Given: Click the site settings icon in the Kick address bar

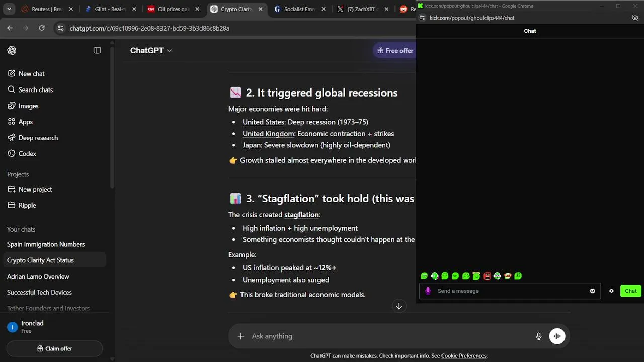Looking at the screenshot, I should tap(422, 18).
